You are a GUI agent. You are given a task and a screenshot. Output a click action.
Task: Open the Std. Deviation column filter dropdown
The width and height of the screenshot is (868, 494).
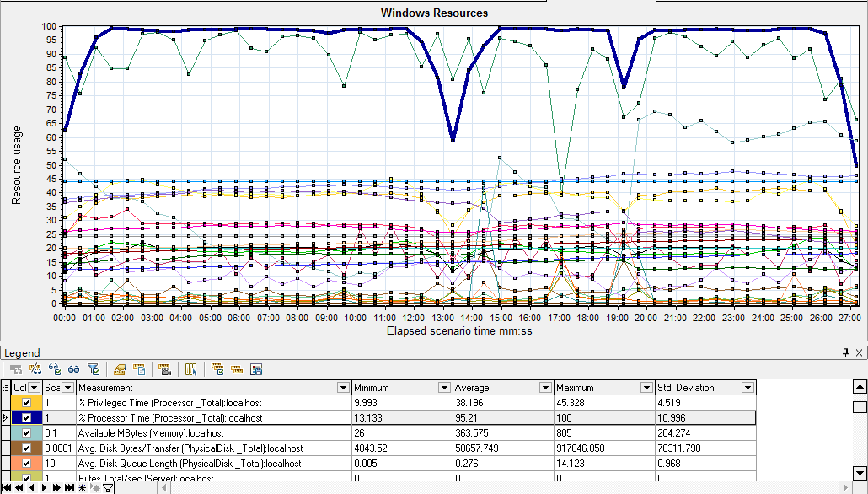[747, 388]
